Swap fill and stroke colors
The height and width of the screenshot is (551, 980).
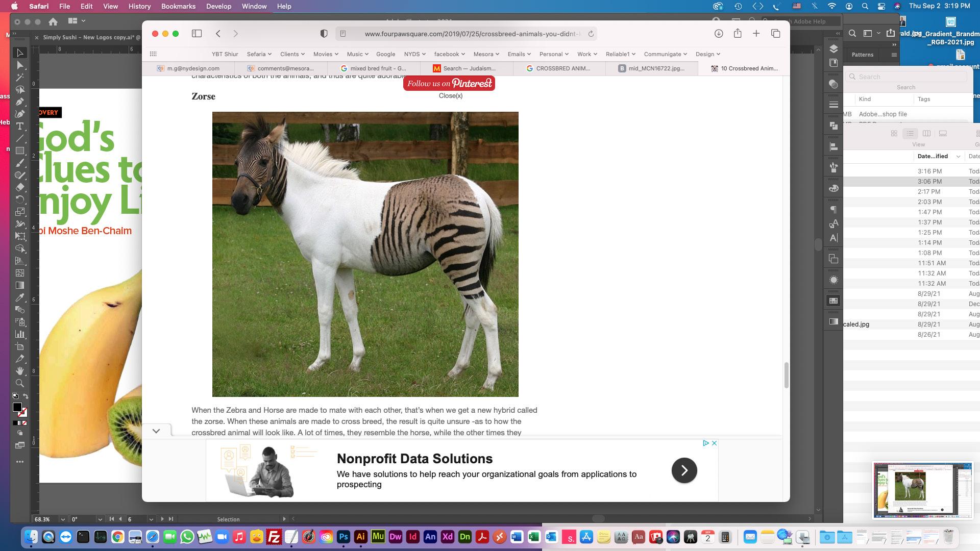[x=26, y=396]
